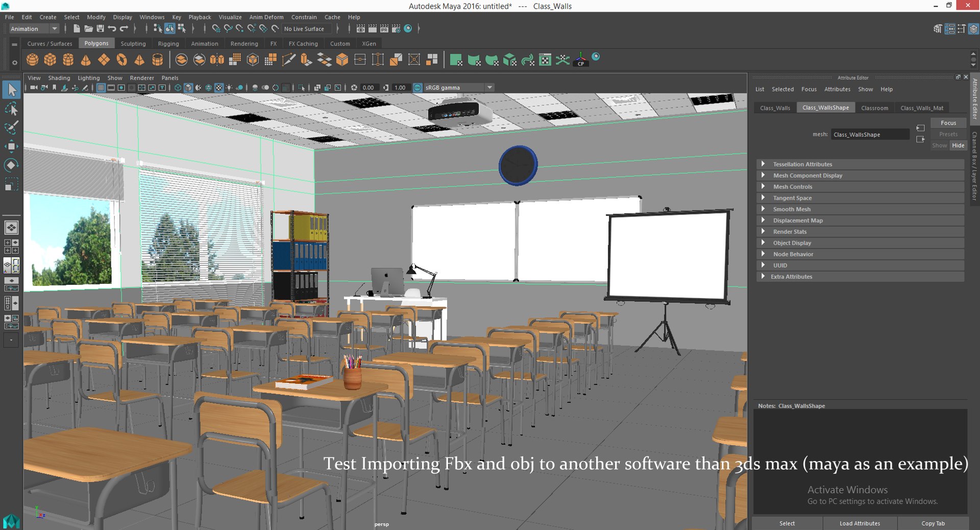
Task: Toggle use all lights in viewport
Action: coord(229,88)
